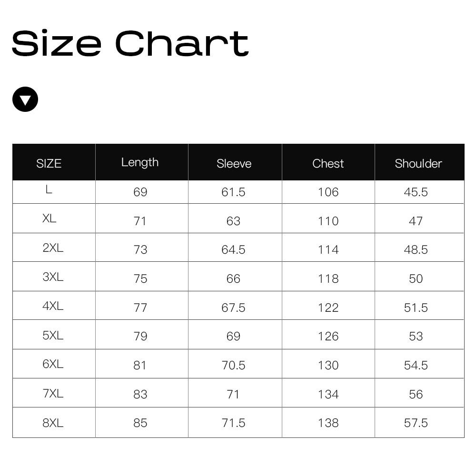Select the 8XL shoulder value 57.5
The height and width of the screenshot is (476, 476).
[416, 423]
